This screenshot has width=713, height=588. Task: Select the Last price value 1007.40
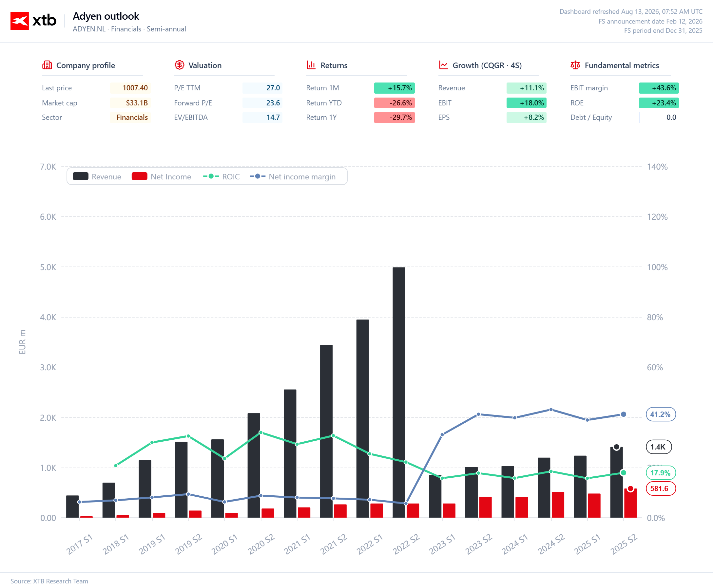[x=130, y=88]
